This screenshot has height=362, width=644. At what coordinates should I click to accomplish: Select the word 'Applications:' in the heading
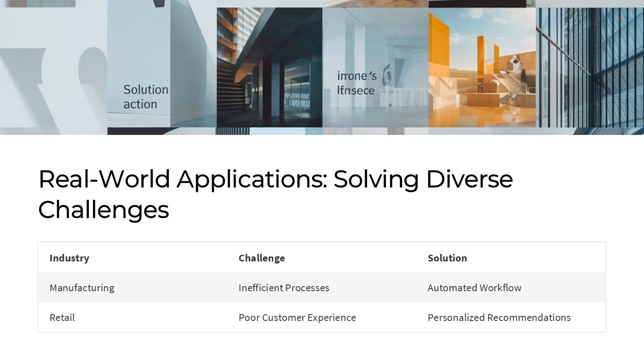(x=252, y=179)
